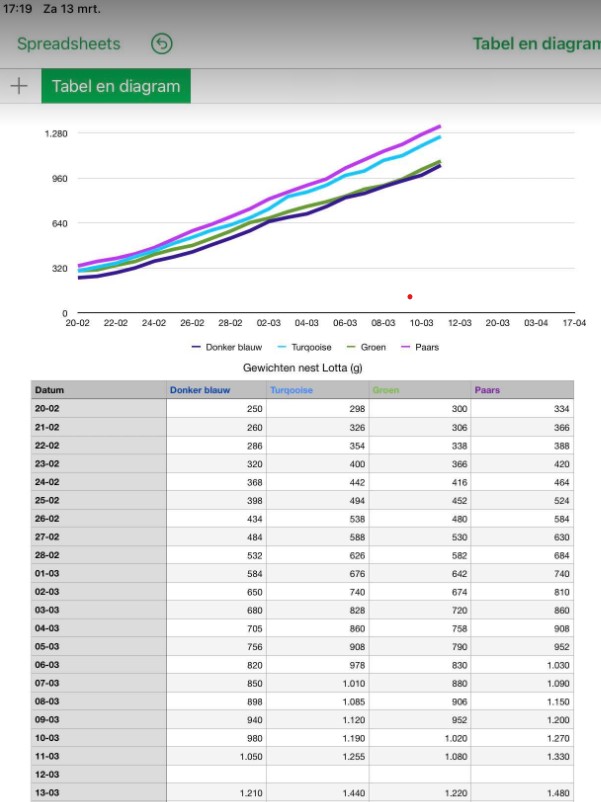This screenshot has width=601, height=802.
Task: Click the Donker blauw legend swatch
Action: 196,347
